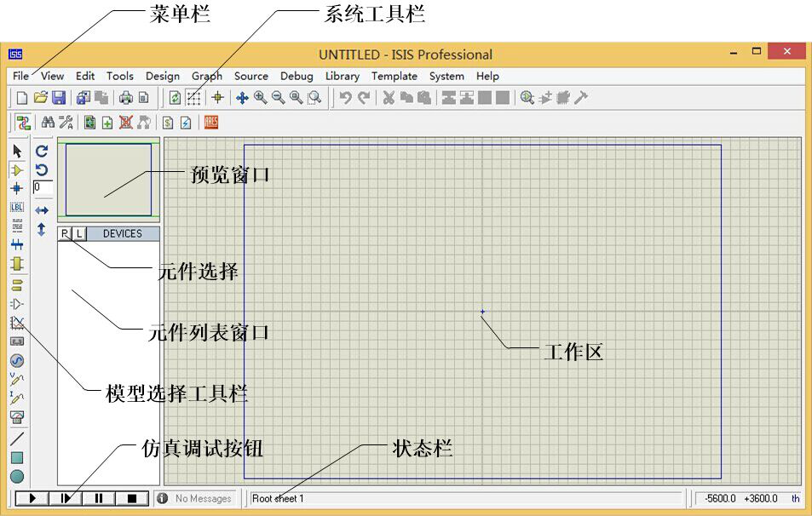Open search and tag binoculars

point(49,123)
